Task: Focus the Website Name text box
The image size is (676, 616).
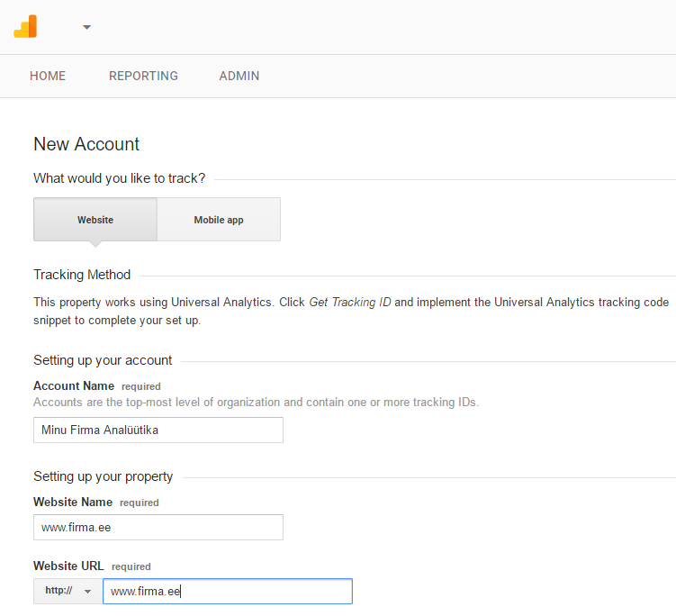Action: pyautogui.click(x=158, y=527)
